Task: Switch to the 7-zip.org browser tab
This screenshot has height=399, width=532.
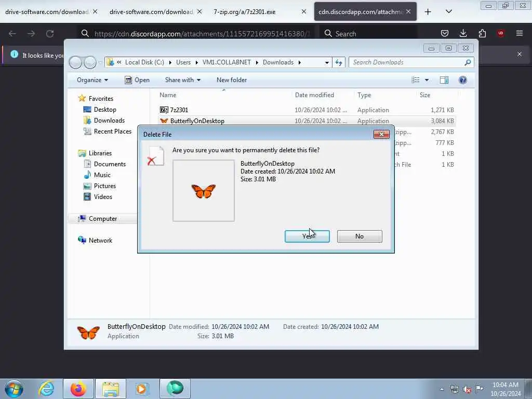Action: (245, 12)
